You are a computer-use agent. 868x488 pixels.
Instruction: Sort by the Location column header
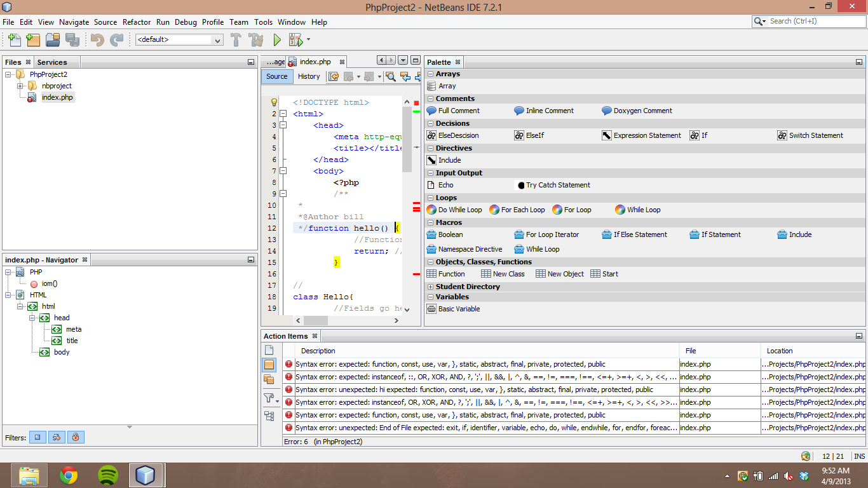[x=813, y=351]
